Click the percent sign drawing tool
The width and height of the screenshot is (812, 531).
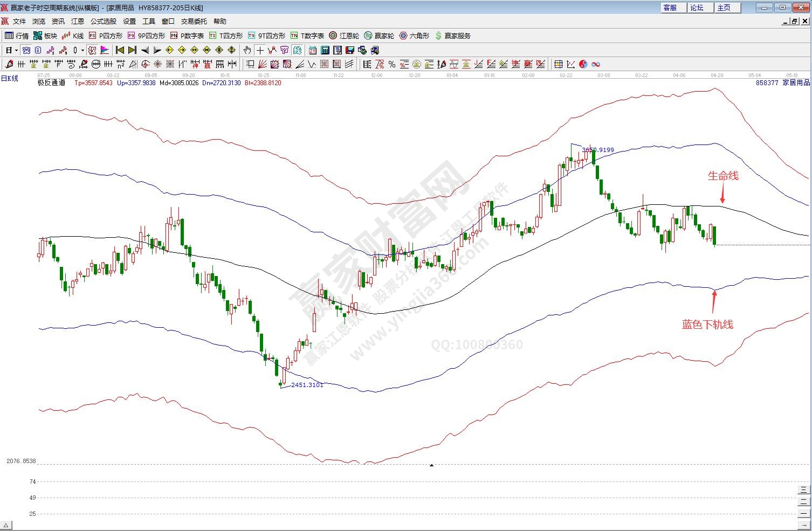click(x=391, y=64)
